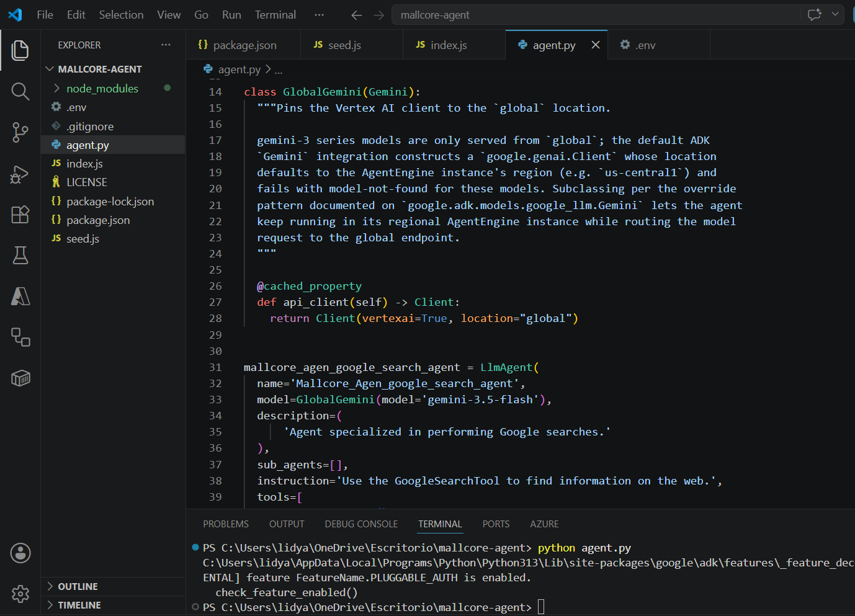Open index.js in the explorer tree
Image resolution: width=855 pixels, height=616 pixels.
(x=113, y=164)
